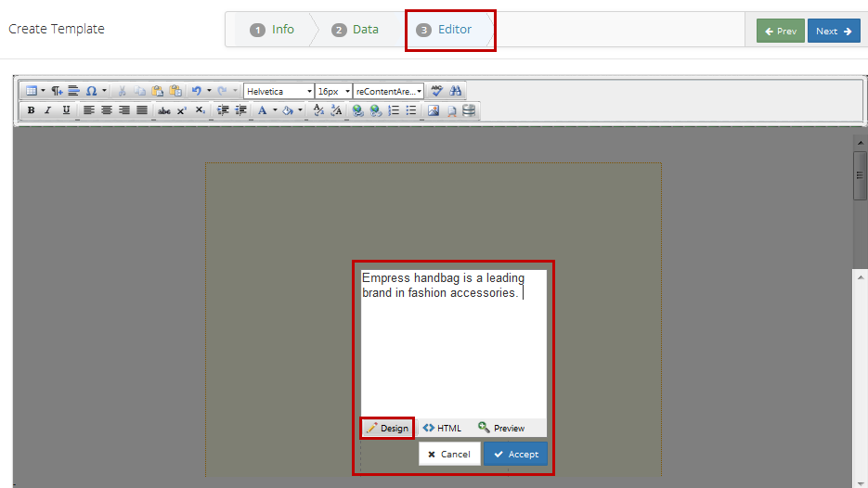Click the Outdent icon

tap(240, 110)
